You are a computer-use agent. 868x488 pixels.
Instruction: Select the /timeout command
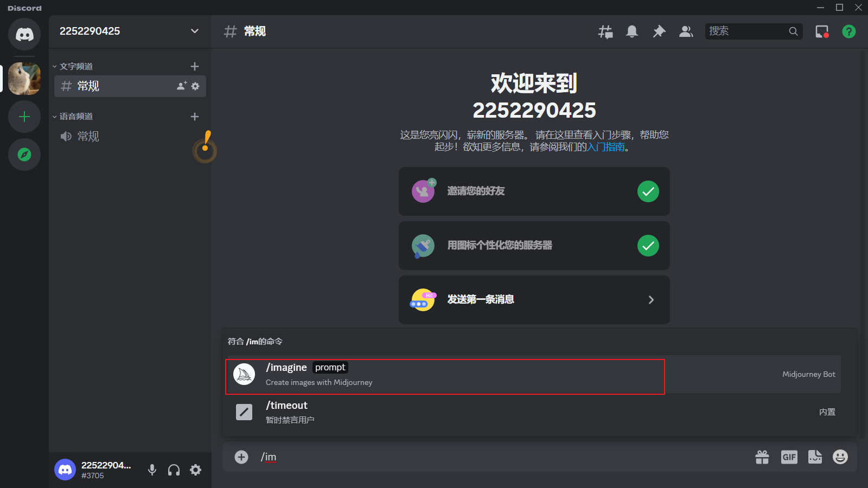tap(534, 412)
